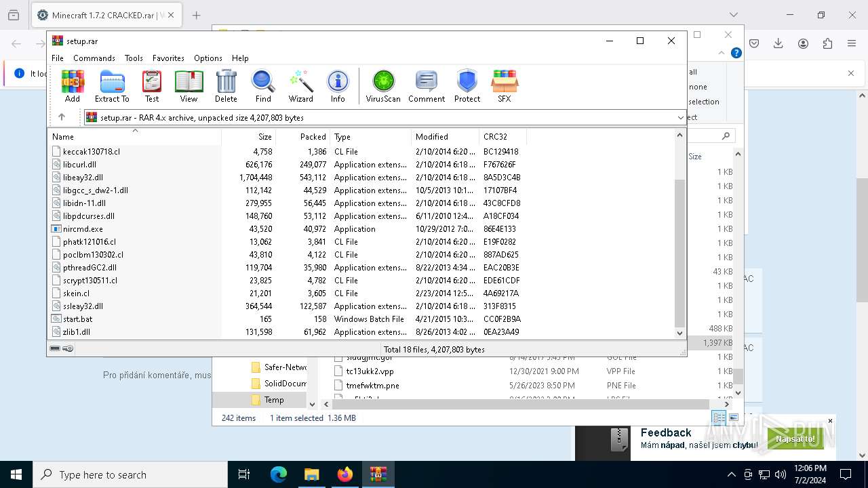
Task: Select tc13ukk2.vpp in Explorer window
Action: coord(370,371)
